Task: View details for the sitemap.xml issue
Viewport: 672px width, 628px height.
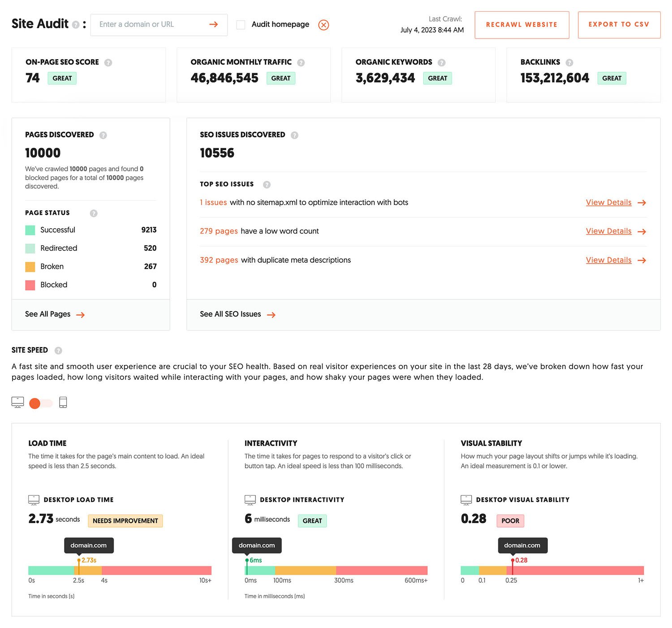Action: [x=616, y=203]
